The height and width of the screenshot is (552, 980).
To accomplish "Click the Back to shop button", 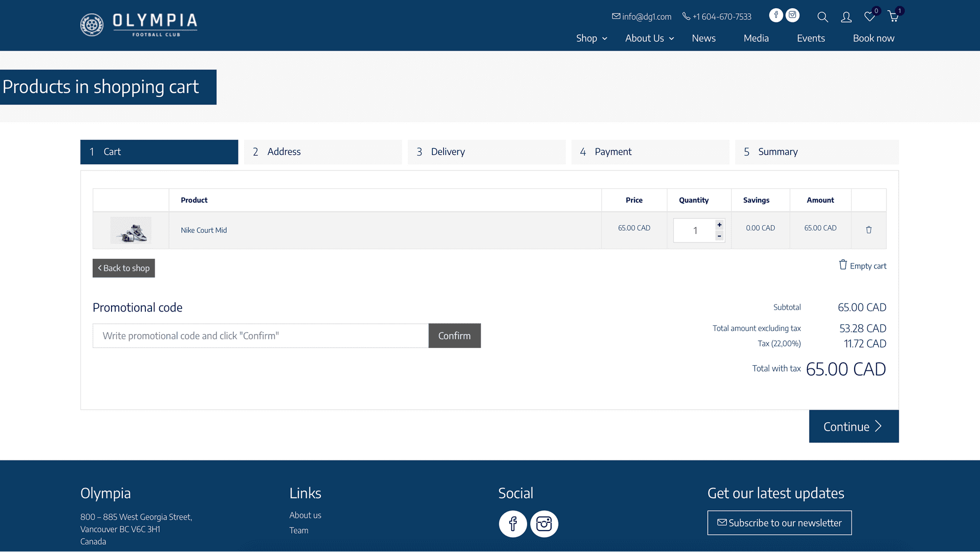I will click(x=123, y=268).
